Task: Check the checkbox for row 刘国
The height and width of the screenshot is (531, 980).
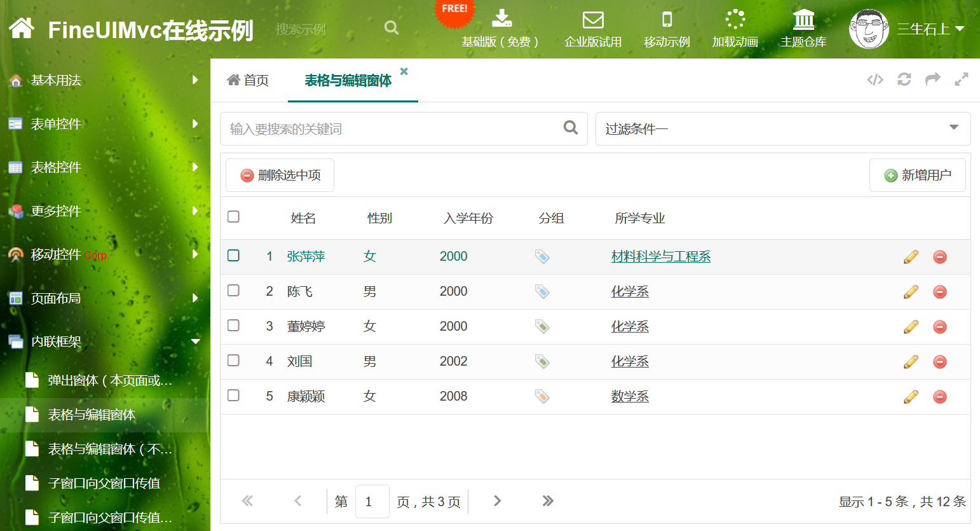Action: (233, 361)
